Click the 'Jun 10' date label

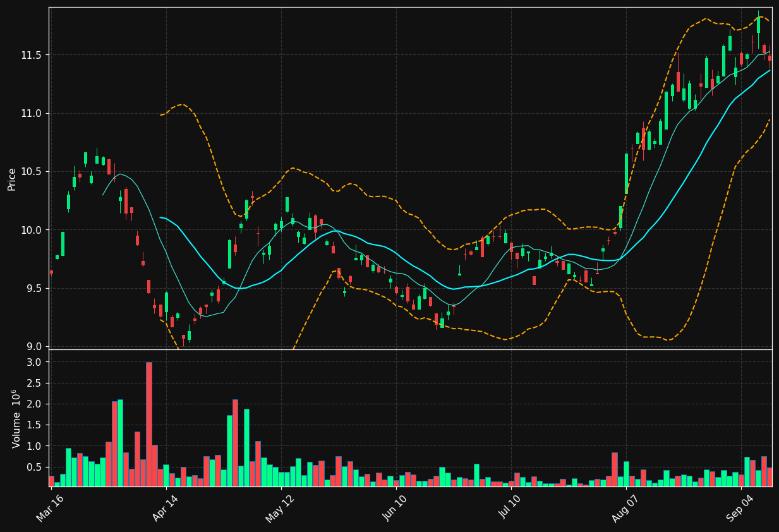coord(396,508)
